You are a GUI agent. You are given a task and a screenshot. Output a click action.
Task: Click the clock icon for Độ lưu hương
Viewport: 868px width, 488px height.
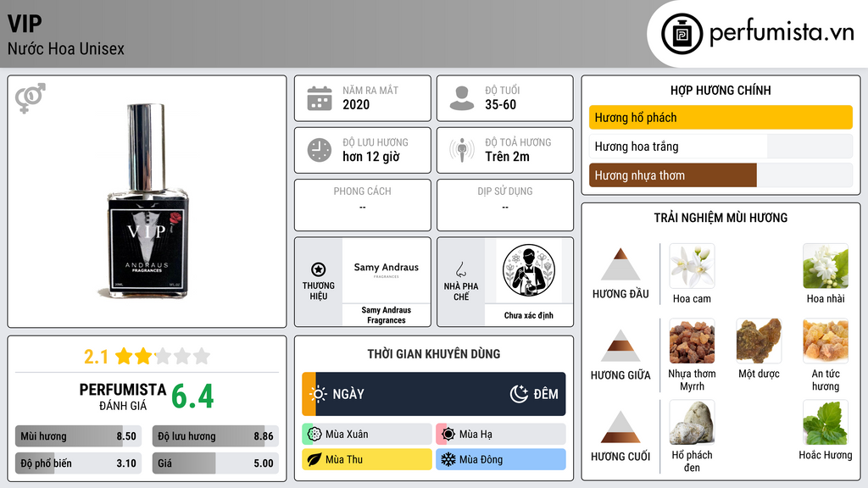(320, 150)
